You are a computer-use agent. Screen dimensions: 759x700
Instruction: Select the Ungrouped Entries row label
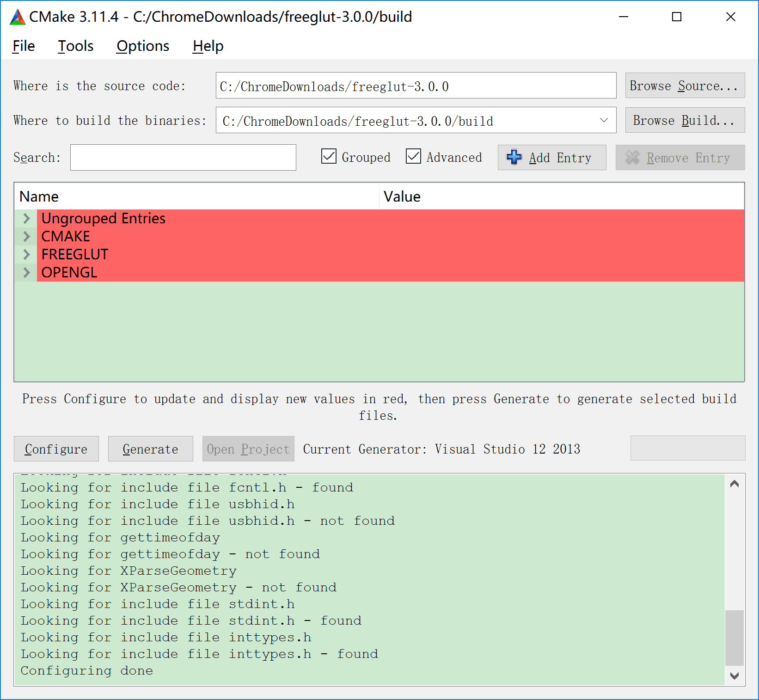(104, 218)
